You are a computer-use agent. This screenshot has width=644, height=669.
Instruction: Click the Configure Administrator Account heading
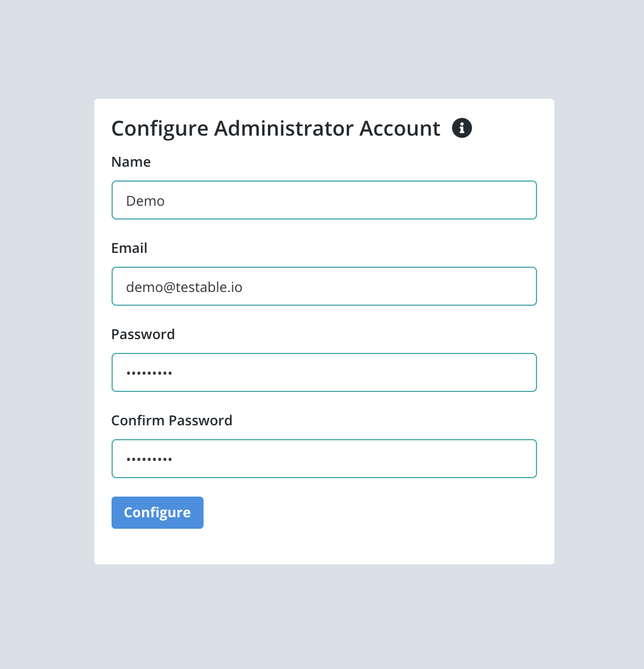pos(275,128)
